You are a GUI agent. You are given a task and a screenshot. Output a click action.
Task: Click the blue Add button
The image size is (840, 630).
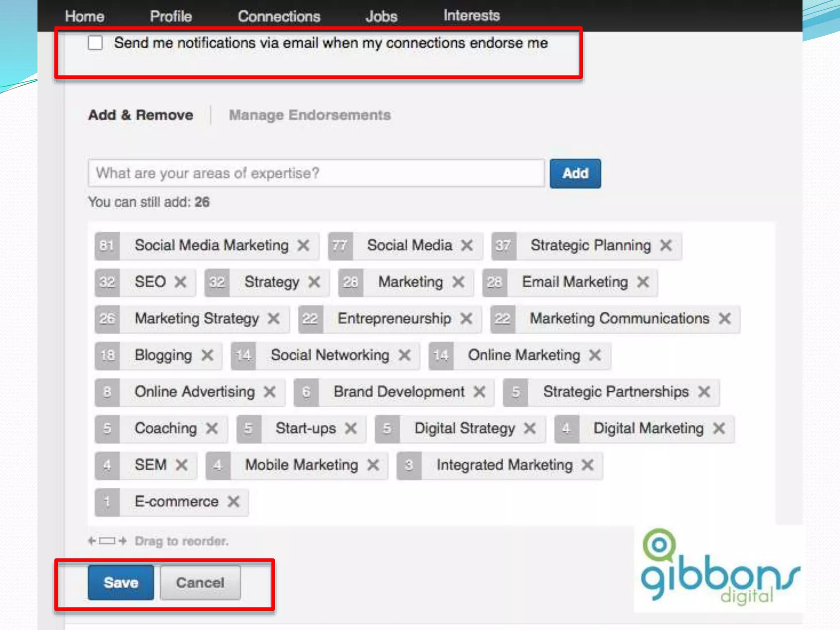coord(575,173)
